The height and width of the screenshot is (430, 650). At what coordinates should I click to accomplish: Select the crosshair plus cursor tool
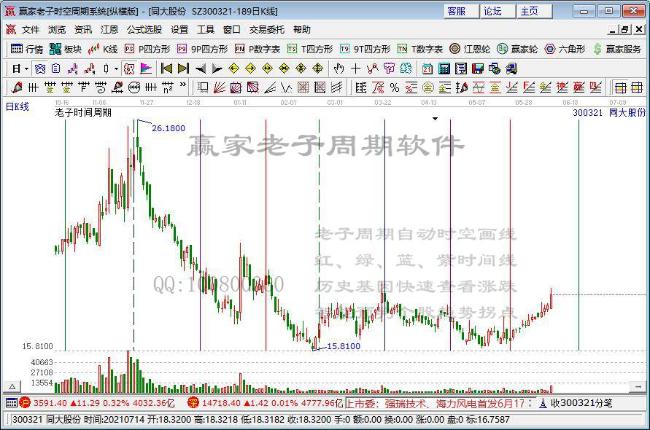coord(356,68)
